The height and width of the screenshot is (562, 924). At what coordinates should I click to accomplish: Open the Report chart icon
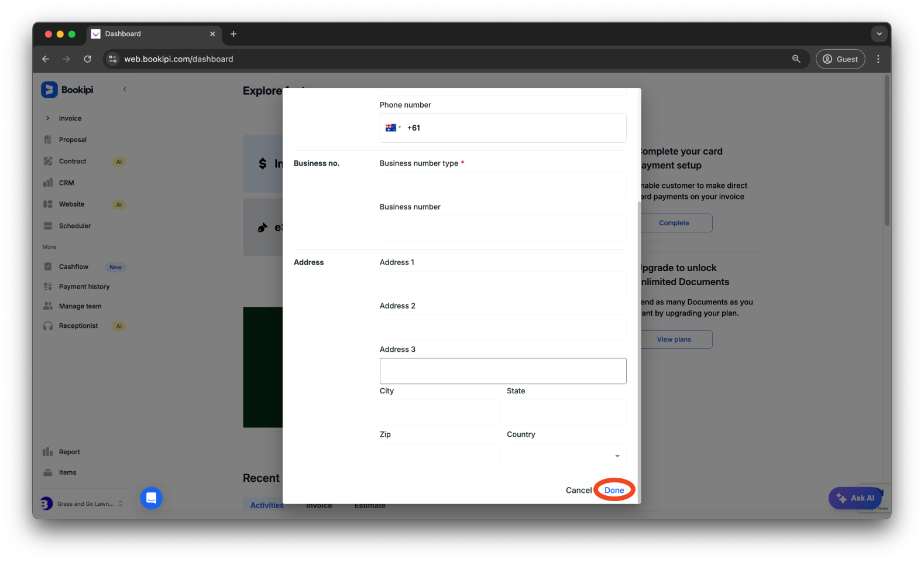(48, 452)
